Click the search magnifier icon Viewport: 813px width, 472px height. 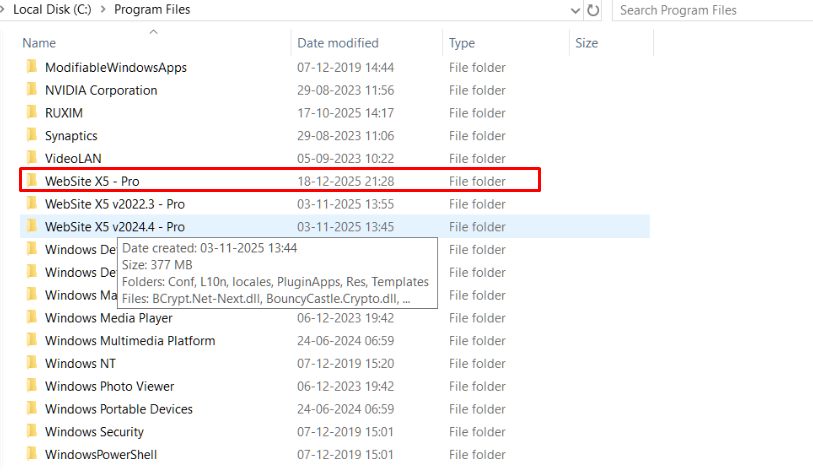coord(802,10)
